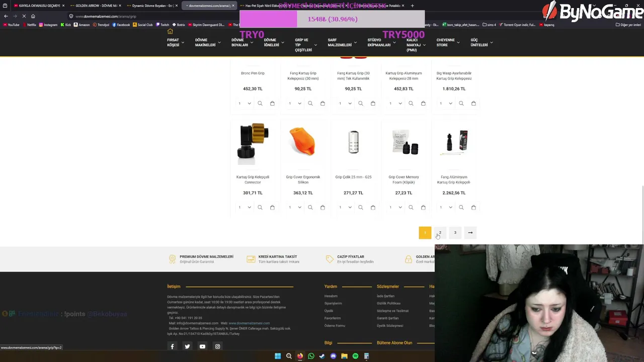The width and height of the screenshot is (644, 362).
Task: Expand the Grip ve Tip Çeşitleri menu
Action: pyautogui.click(x=305, y=45)
